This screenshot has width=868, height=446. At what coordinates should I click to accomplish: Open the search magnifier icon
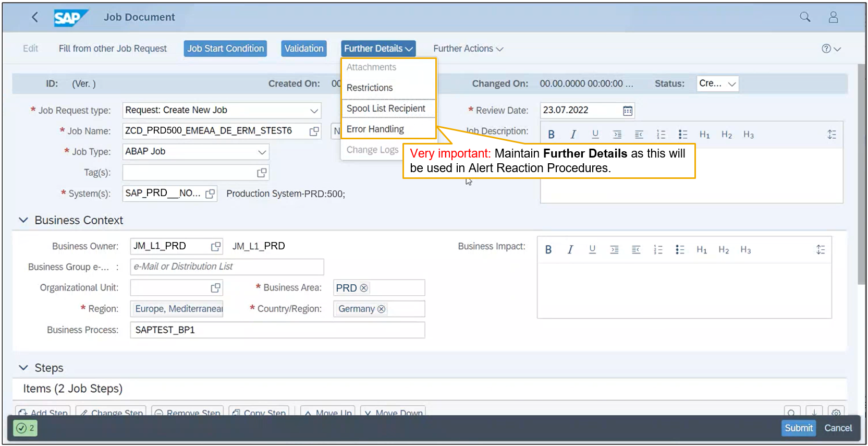point(805,17)
